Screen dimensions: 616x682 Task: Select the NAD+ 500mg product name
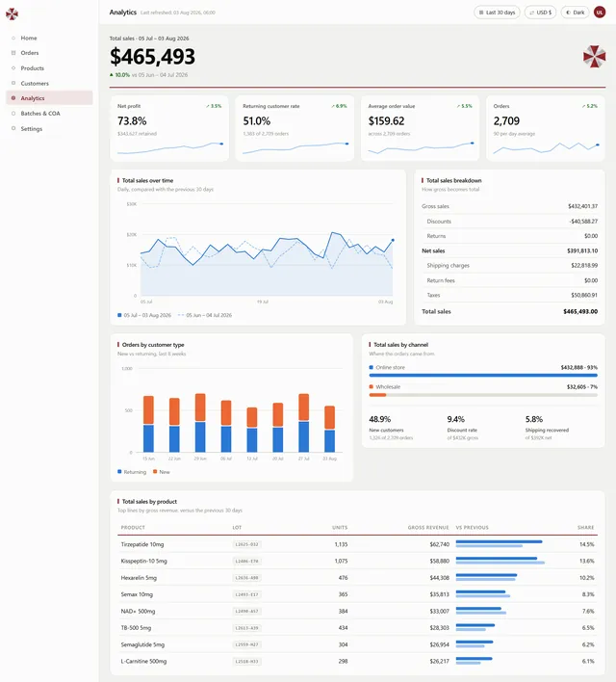point(138,611)
